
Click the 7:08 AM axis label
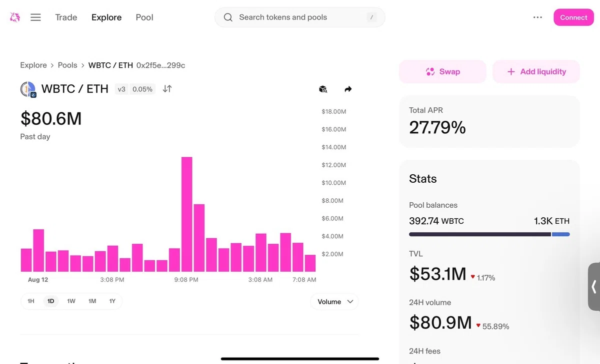click(304, 280)
